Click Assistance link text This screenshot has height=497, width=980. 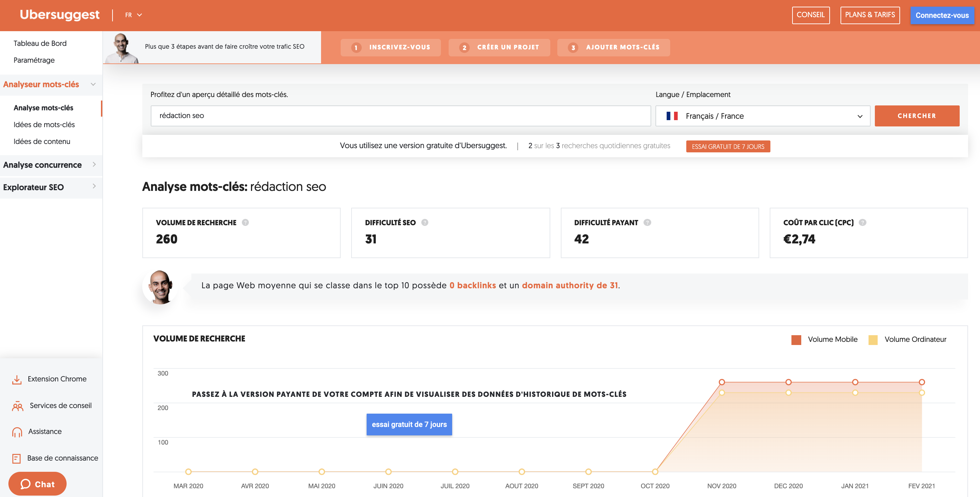click(x=45, y=432)
